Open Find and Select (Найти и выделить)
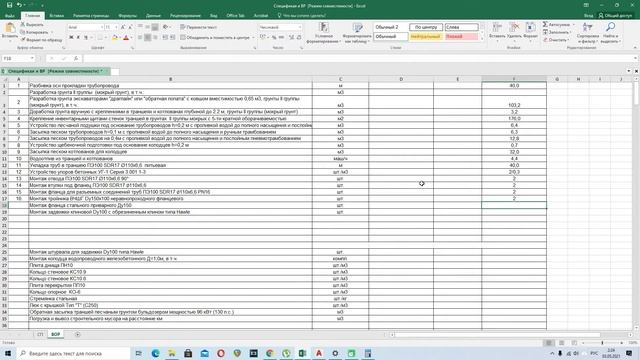 [x=610, y=33]
